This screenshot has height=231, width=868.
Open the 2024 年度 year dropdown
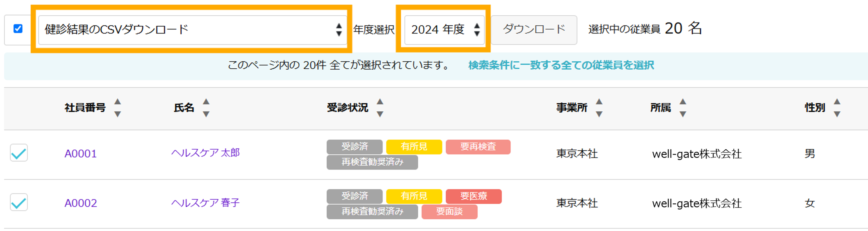(x=444, y=30)
